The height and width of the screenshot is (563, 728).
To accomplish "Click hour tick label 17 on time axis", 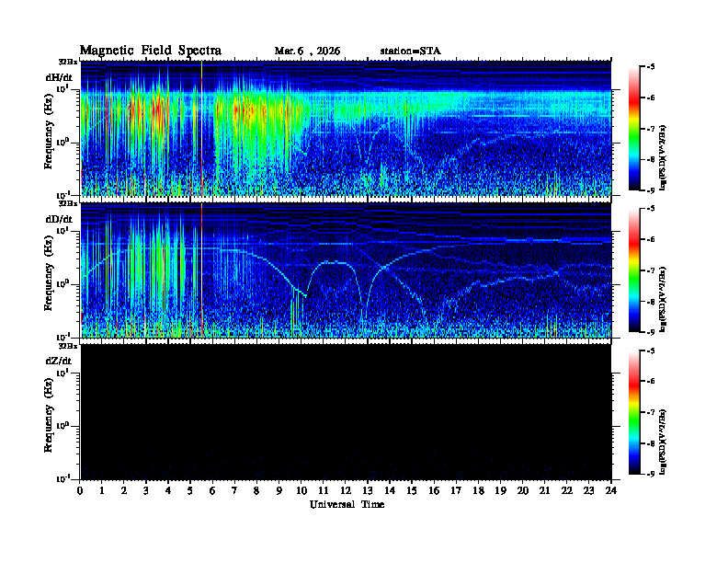I will click(x=456, y=491).
